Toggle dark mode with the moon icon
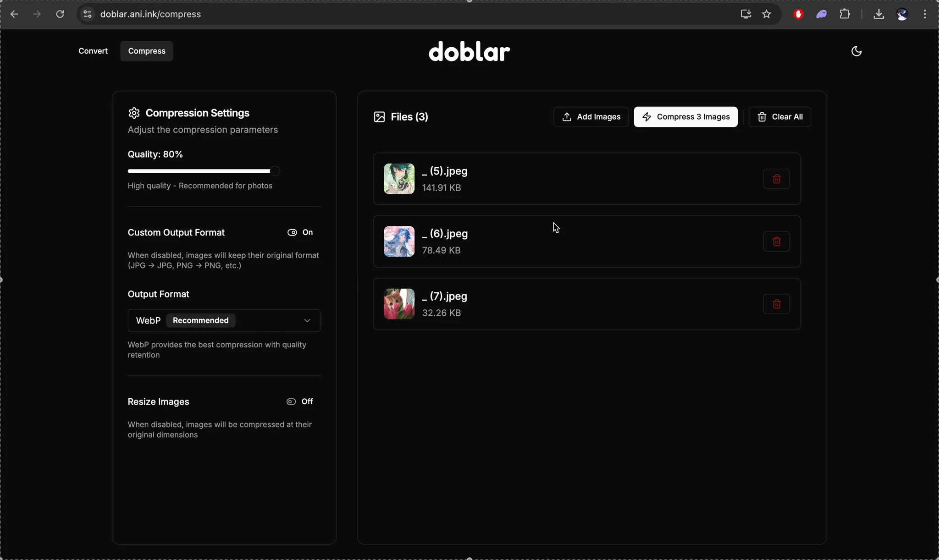The image size is (939, 560). pyautogui.click(x=856, y=51)
